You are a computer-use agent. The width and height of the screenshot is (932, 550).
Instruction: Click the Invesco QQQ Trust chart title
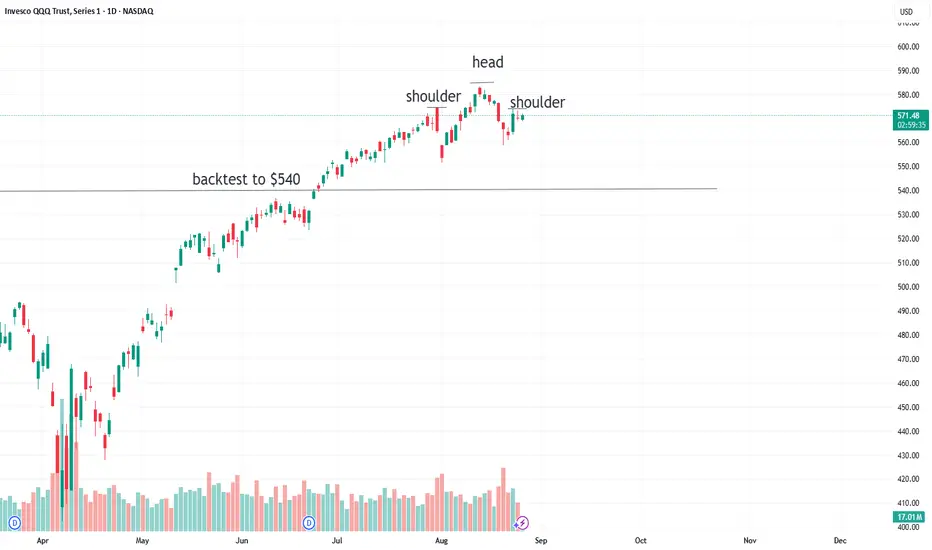(78, 11)
